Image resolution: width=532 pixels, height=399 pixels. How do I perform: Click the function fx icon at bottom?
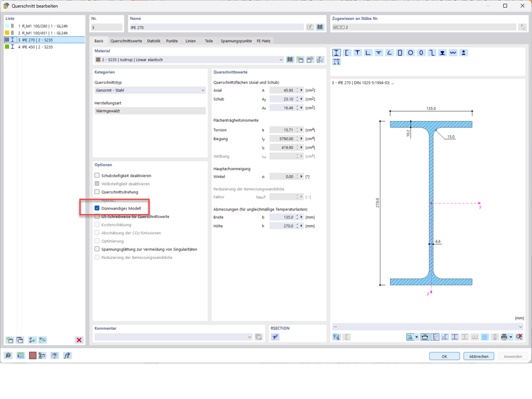pos(67,355)
